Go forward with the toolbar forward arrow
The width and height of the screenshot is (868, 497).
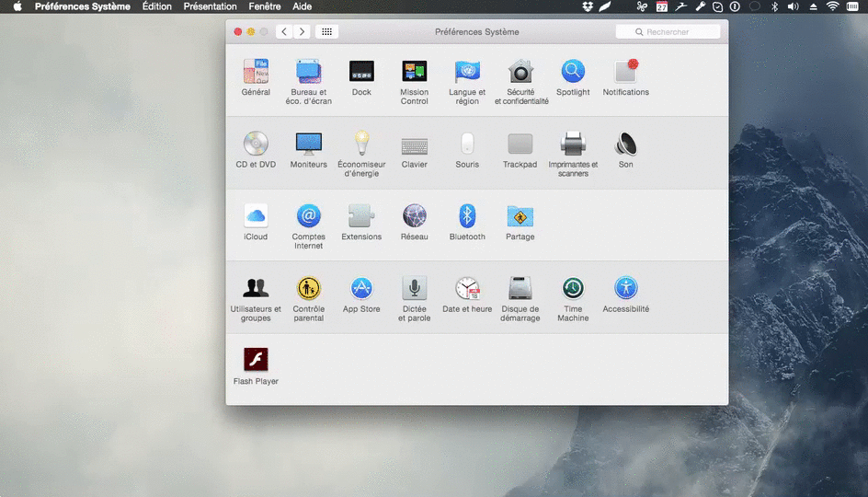[302, 31]
